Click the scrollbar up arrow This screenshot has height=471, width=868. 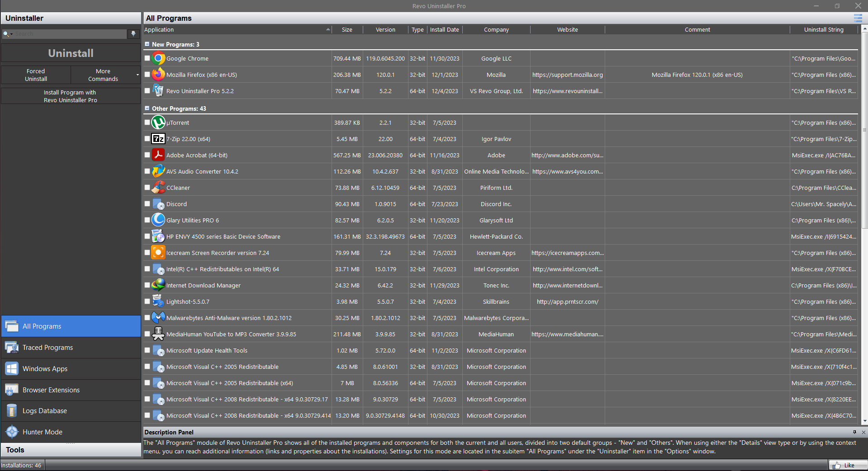[864, 29]
